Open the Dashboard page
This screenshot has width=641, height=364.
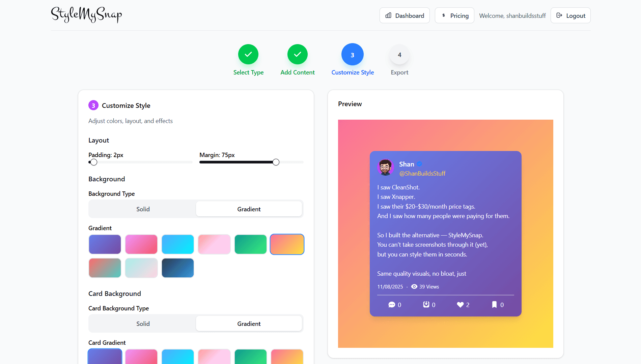405,16
